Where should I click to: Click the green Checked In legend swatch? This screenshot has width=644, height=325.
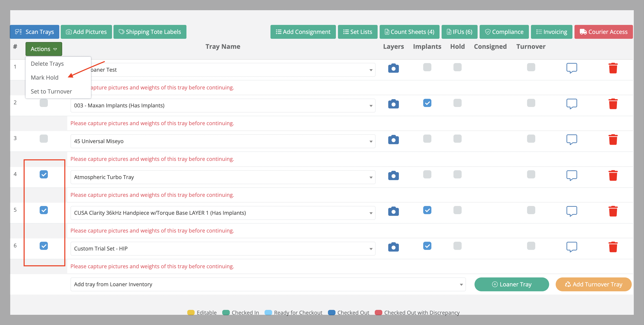point(226,312)
